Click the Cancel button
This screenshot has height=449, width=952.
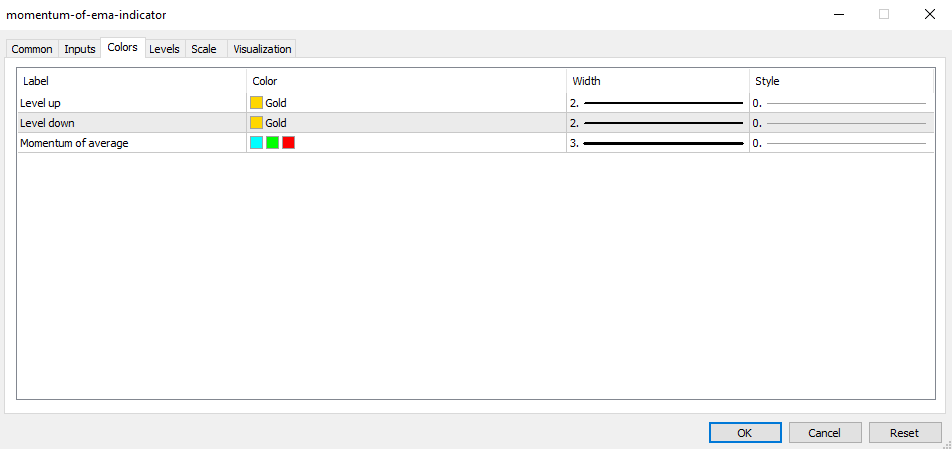(824, 433)
